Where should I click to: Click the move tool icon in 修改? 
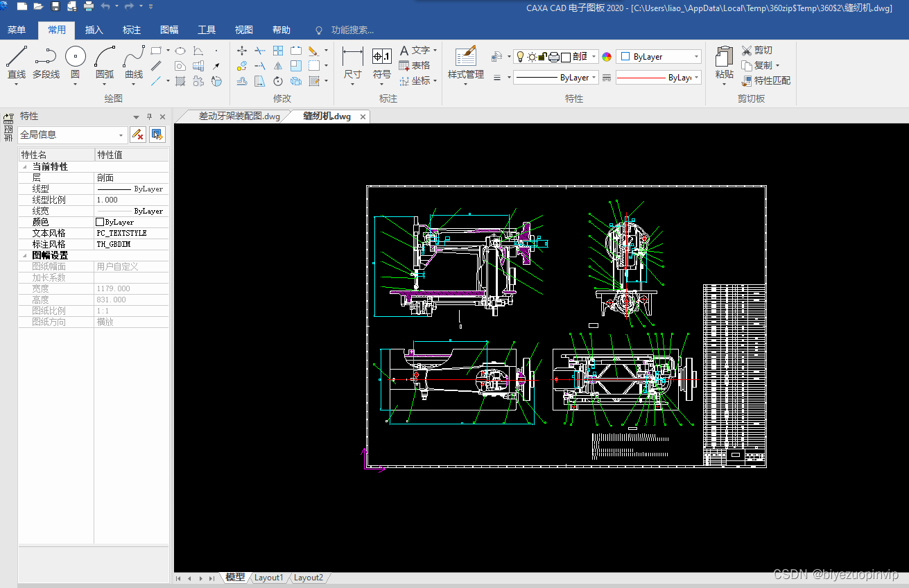click(242, 51)
